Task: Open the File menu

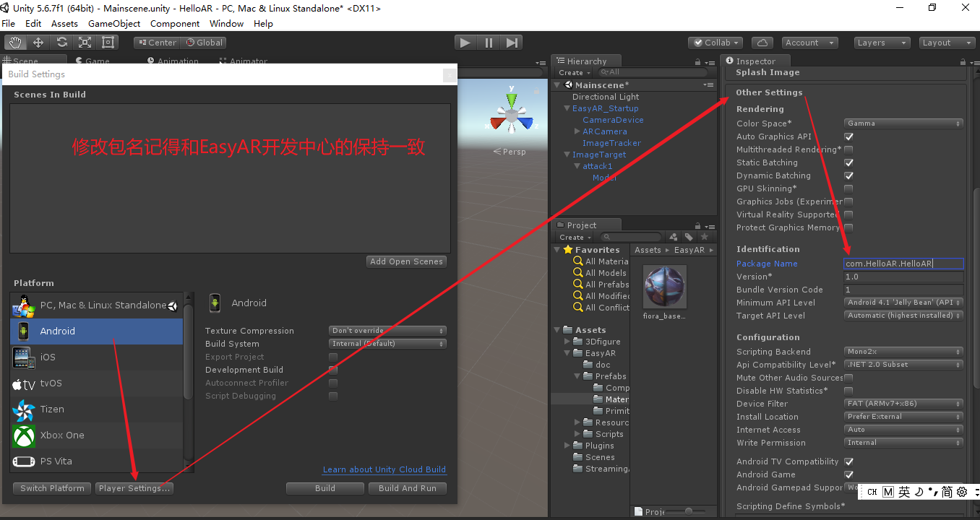Action: pyautogui.click(x=9, y=23)
